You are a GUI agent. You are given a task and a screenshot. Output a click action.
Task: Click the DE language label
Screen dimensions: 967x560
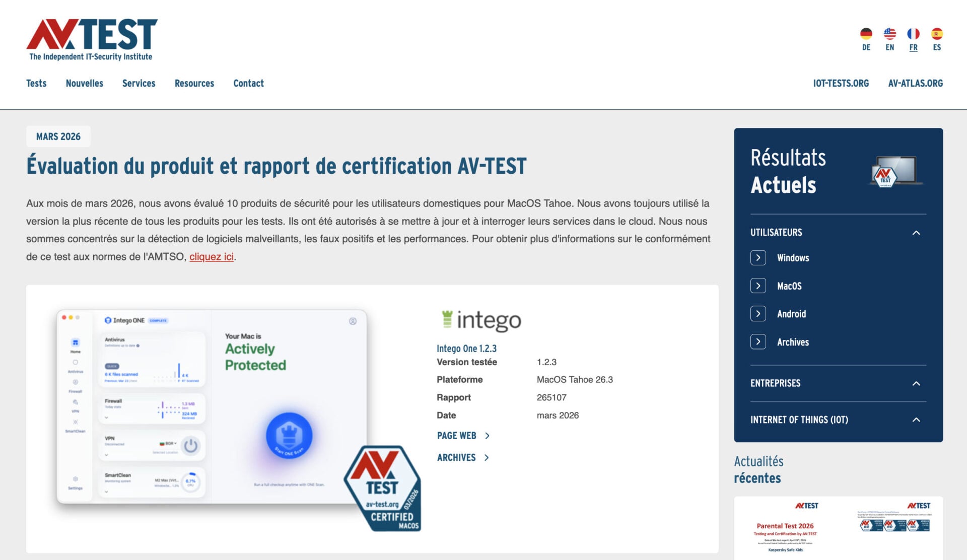pyautogui.click(x=866, y=47)
